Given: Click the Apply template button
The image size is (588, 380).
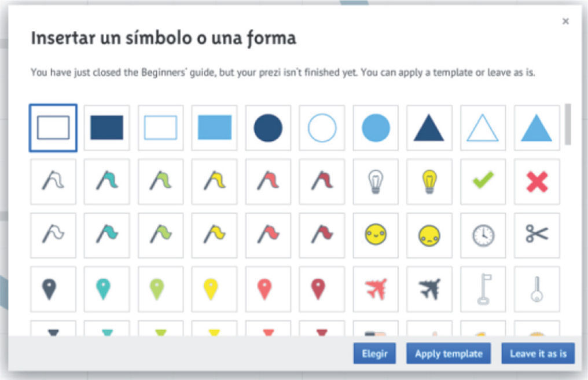Looking at the screenshot, I should tap(449, 353).
